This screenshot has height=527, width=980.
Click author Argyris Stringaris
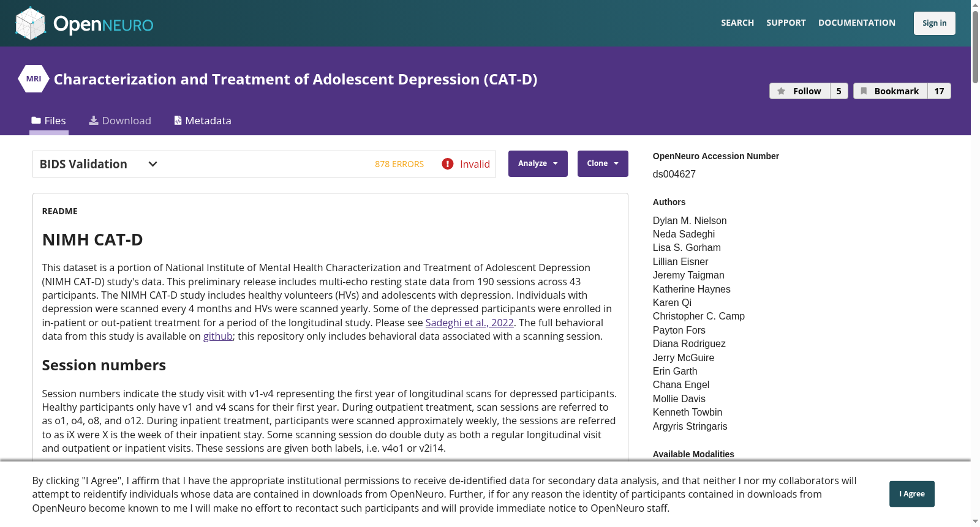(x=690, y=426)
